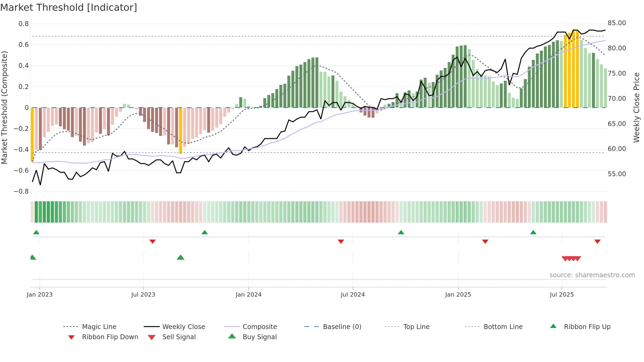This screenshot has height=362, width=644.
Task: Click the Jan 2024 axis label
Action: point(248,294)
